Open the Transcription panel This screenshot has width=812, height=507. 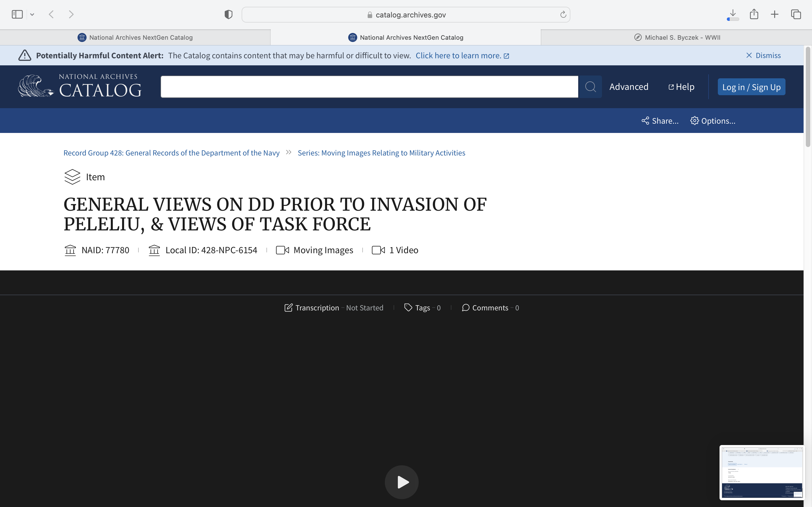click(312, 308)
